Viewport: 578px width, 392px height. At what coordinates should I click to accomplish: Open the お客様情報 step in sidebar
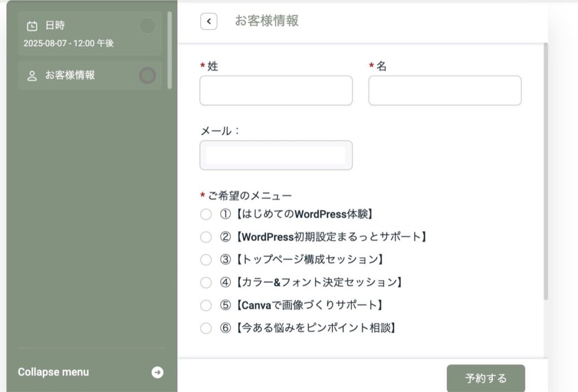90,76
